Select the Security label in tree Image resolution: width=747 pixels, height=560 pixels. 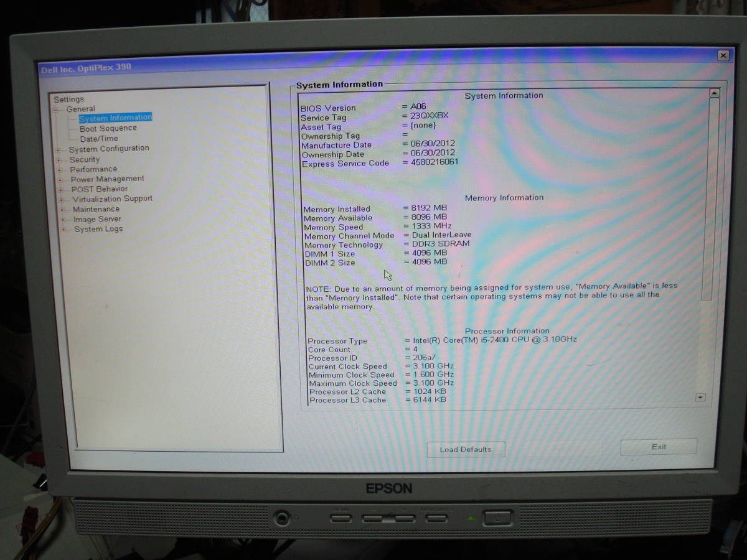85,159
